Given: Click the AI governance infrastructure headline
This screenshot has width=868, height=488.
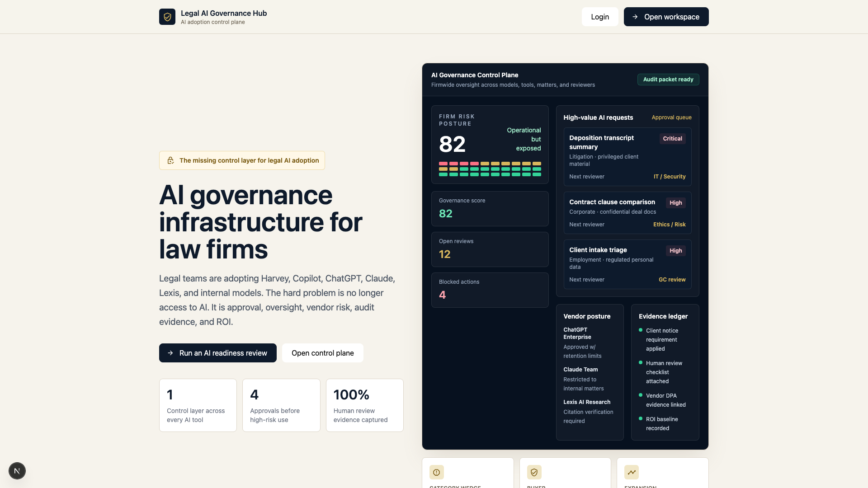Looking at the screenshot, I should pos(260,222).
